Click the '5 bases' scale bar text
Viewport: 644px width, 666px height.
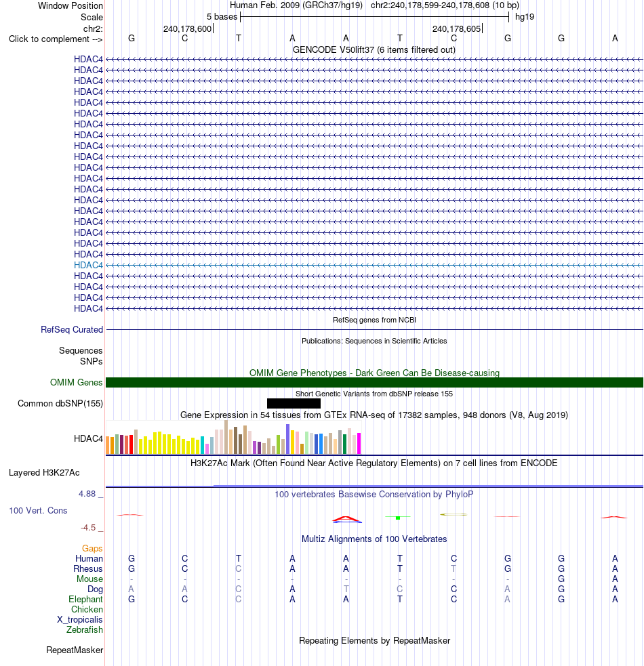pos(222,17)
